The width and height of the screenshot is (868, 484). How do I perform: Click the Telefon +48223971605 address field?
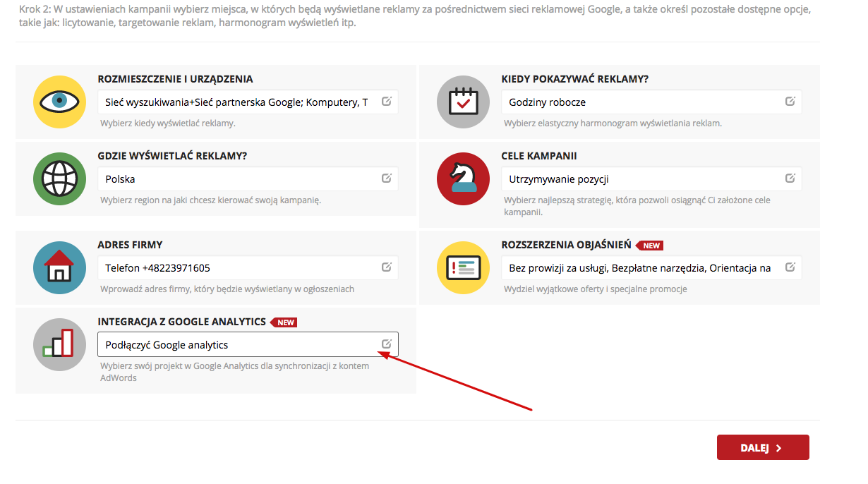tap(236, 268)
